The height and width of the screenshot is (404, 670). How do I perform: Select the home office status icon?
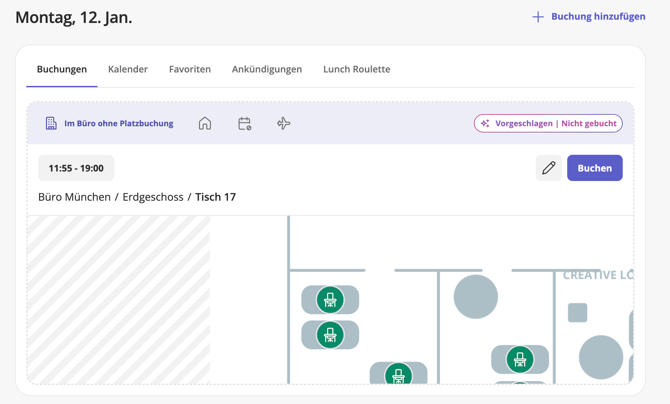pos(205,124)
